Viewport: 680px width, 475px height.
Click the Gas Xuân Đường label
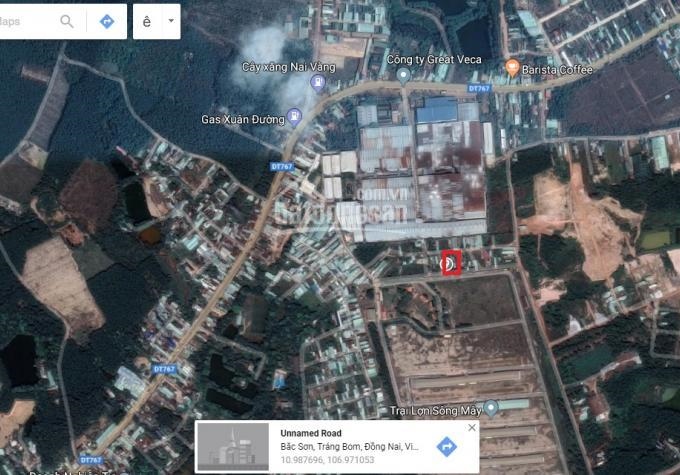pyautogui.click(x=243, y=119)
